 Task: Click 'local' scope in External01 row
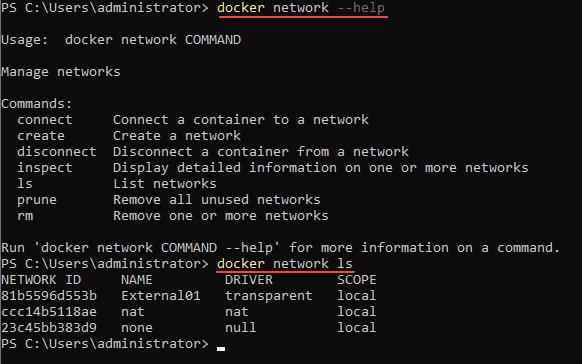click(x=357, y=296)
